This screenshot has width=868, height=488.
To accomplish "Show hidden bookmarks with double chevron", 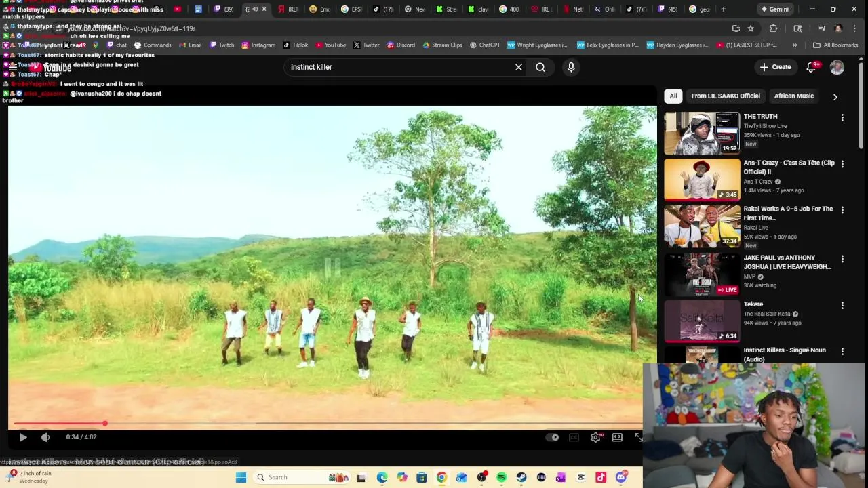I will pyautogui.click(x=795, y=45).
